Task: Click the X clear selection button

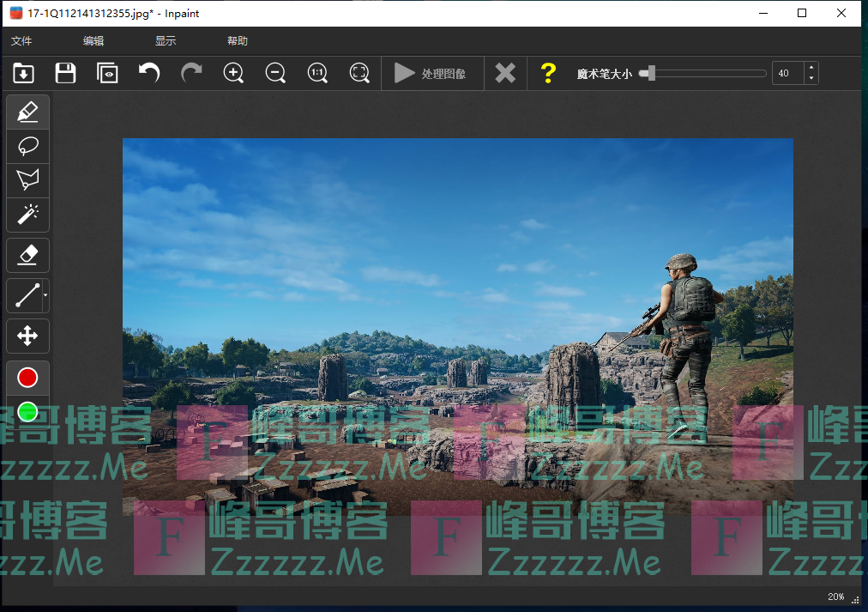Action: [x=505, y=73]
